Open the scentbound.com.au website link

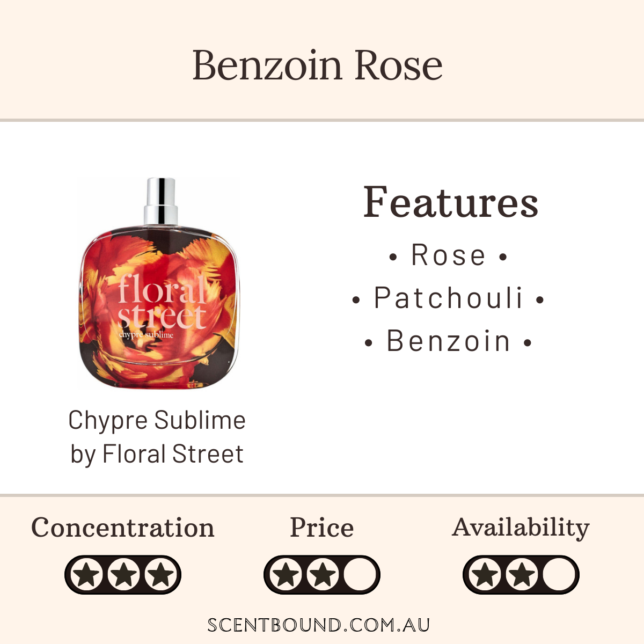point(319,625)
